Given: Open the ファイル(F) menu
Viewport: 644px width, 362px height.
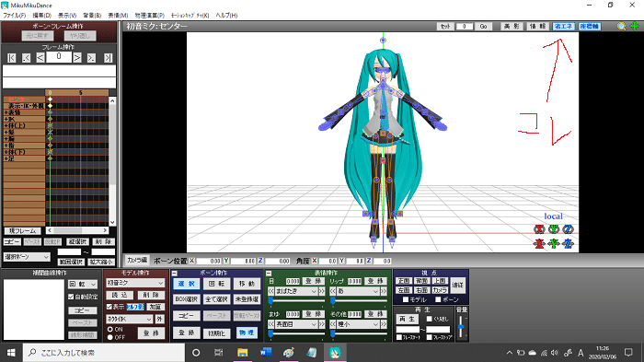Looking at the screenshot, I should (x=15, y=16).
